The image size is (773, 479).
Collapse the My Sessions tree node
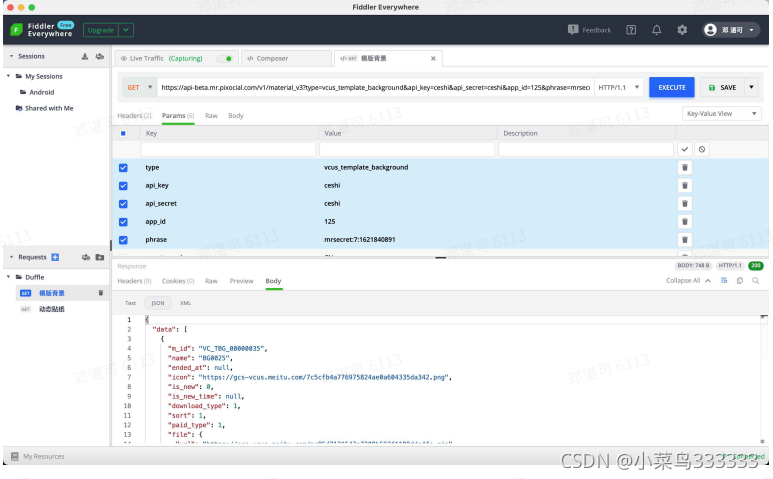tap(8, 76)
